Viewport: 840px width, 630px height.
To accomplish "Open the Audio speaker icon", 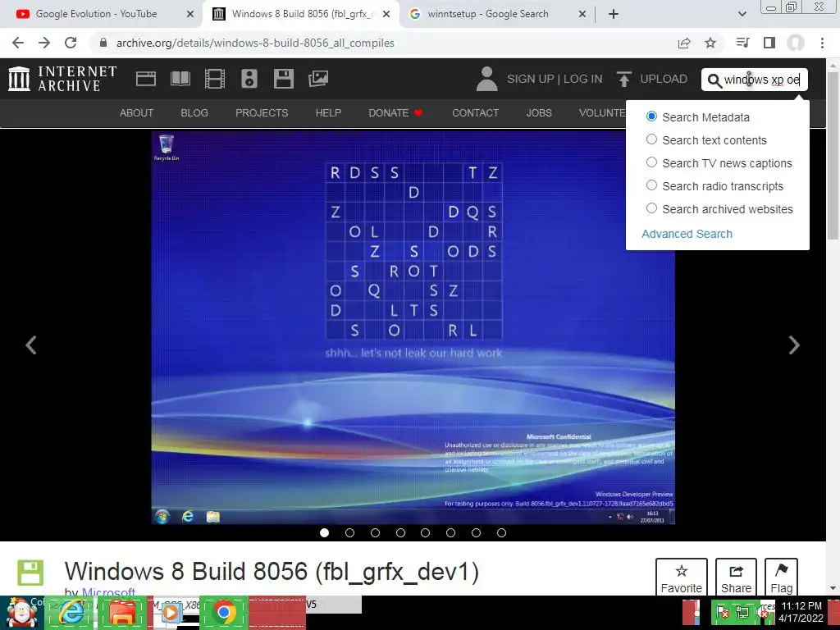I will (249, 79).
